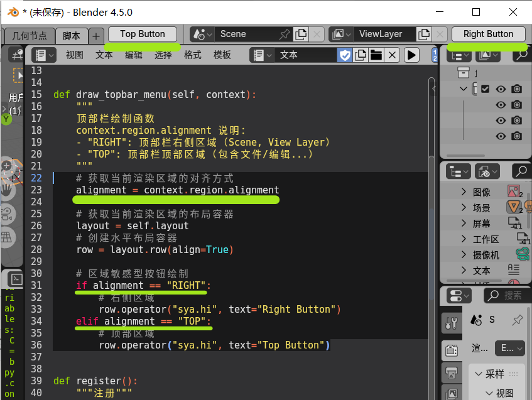This screenshot has height=400, width=532.
Task: Click the Scene name field
Action: (246, 35)
